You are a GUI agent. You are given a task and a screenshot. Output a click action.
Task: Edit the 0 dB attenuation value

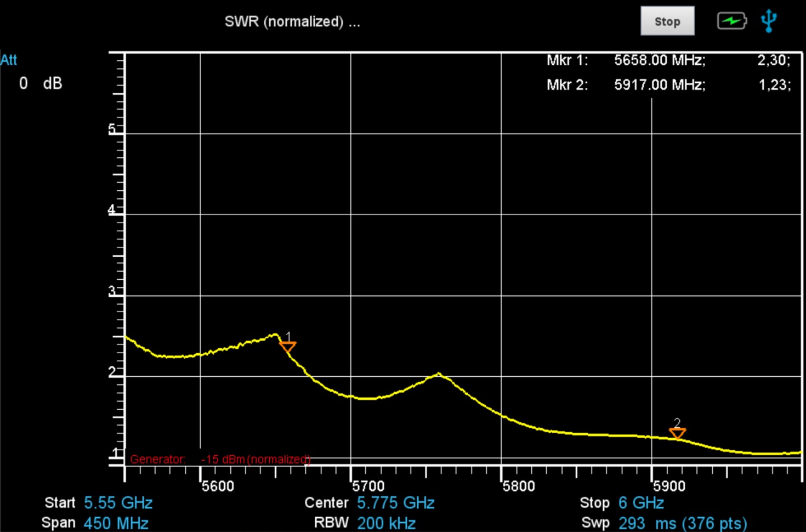(40, 83)
